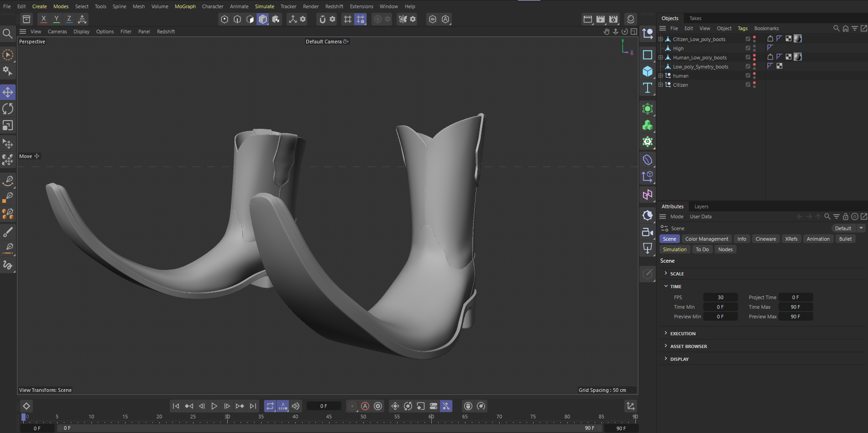Image resolution: width=868 pixels, height=433 pixels.
Task: Click the Camera object icon
Action: (648, 232)
